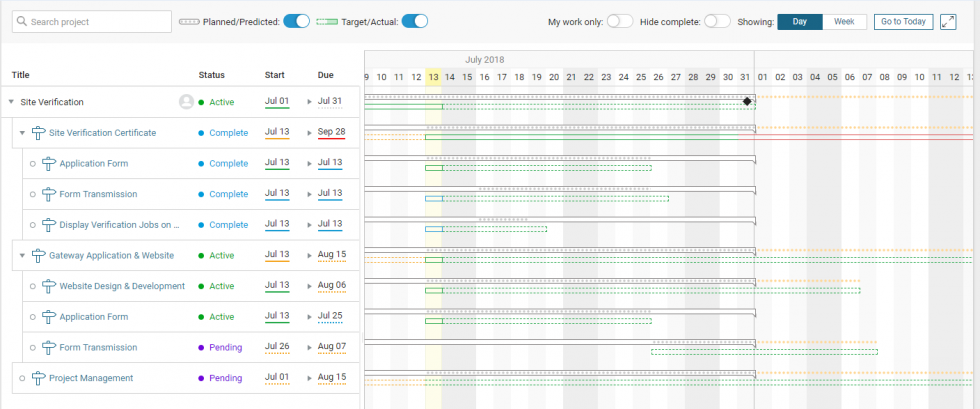980x409 pixels.
Task: Toggle the Target/Actual switch
Action: (414, 21)
